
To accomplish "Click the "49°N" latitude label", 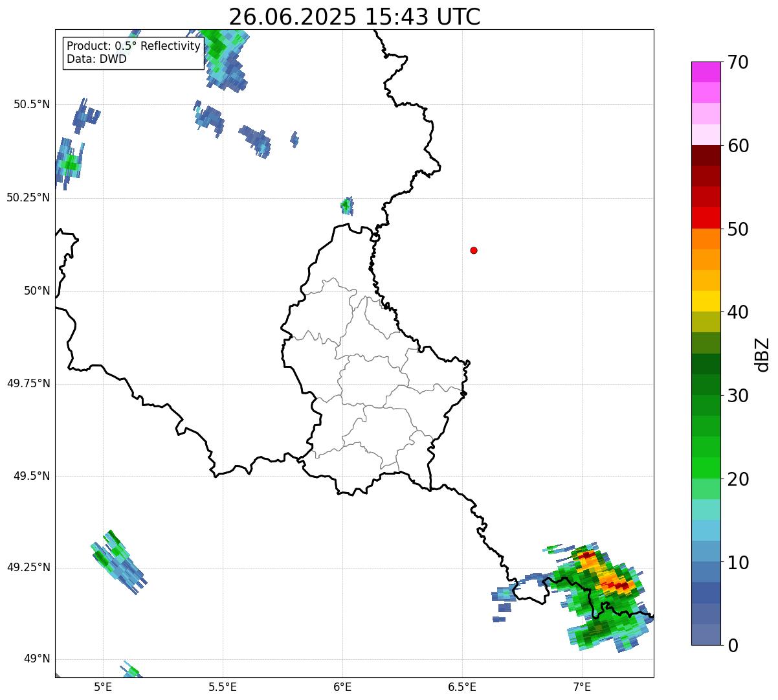I will [x=37, y=659].
